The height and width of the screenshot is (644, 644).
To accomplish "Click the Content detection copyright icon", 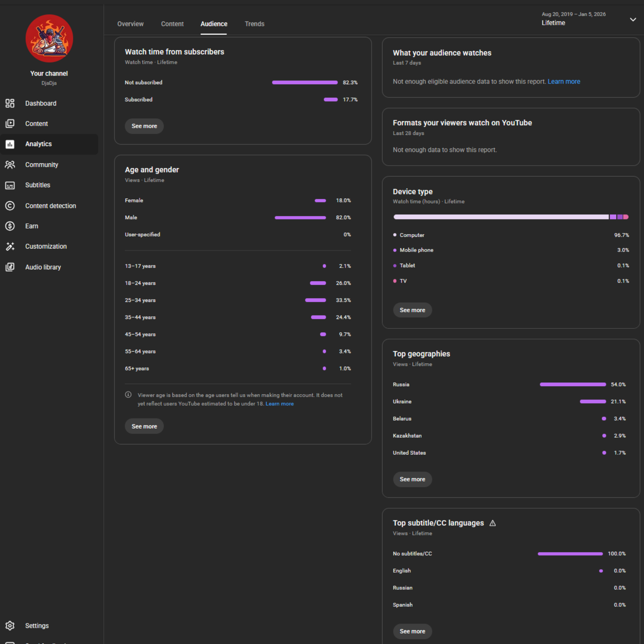I will tap(10, 206).
